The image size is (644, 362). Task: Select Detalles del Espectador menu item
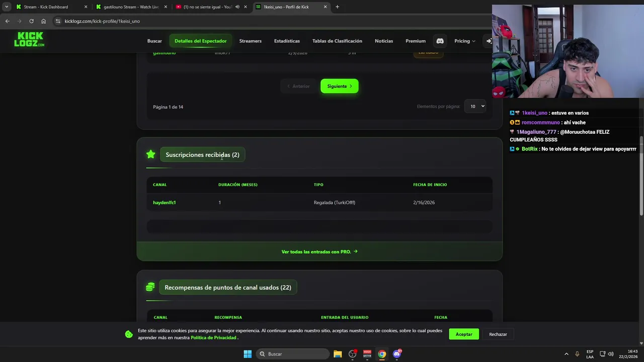(200, 41)
